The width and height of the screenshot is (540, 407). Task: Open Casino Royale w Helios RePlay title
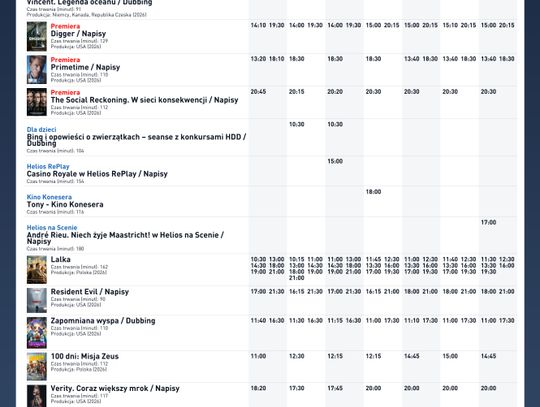(x=97, y=174)
